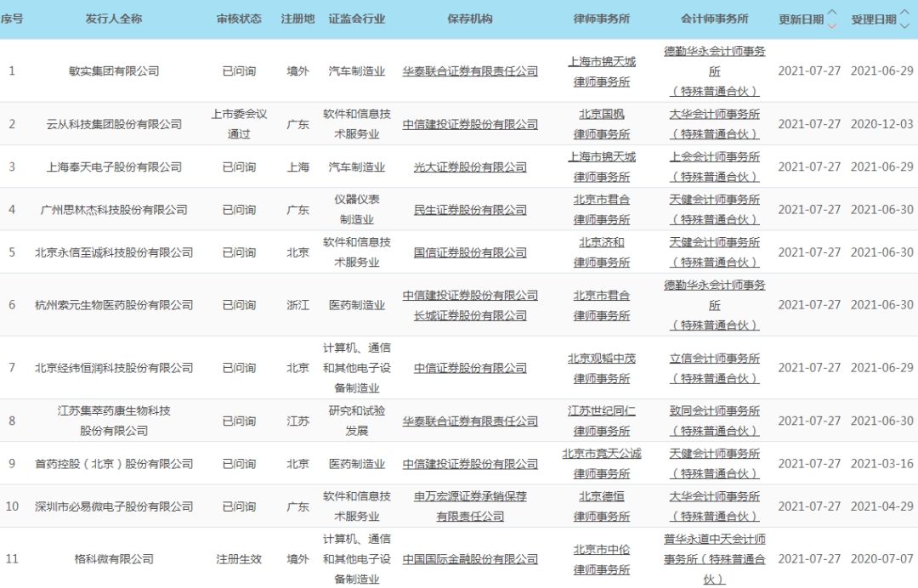Open 北京市竞天公诚律师事务所 link

pos(601,463)
